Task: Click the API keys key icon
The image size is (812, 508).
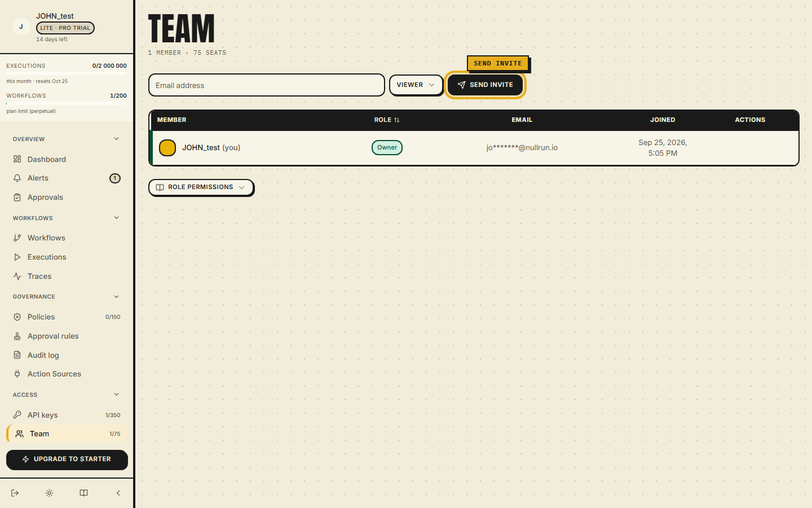Action: [x=17, y=415]
